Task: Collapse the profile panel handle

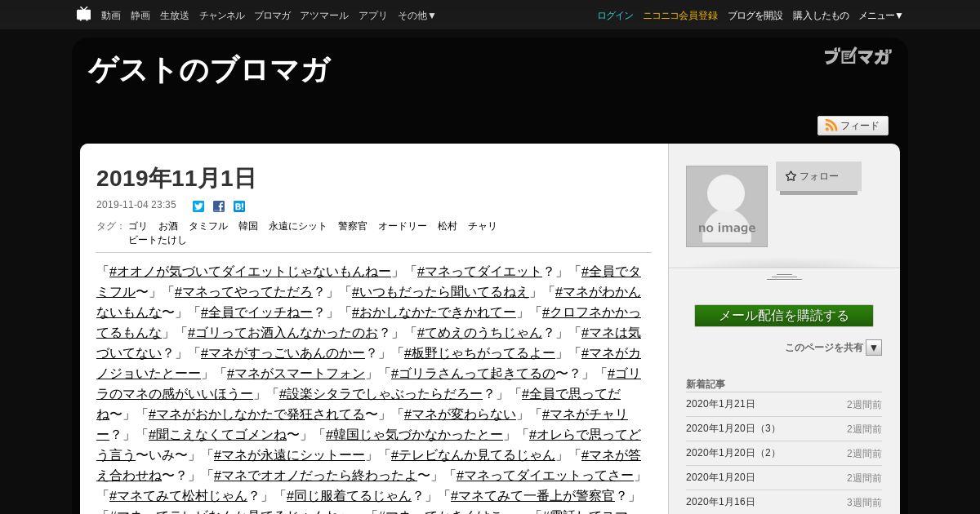Action: click(784, 277)
